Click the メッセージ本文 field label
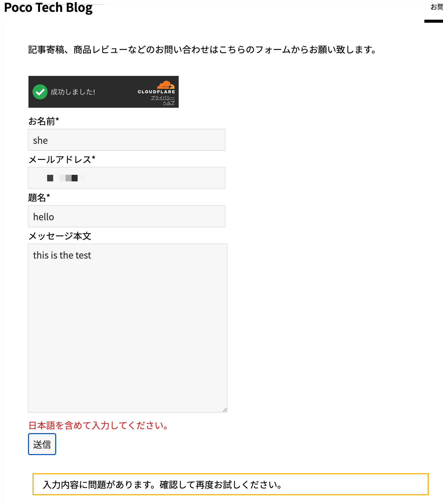The height and width of the screenshot is (504, 443). (x=60, y=236)
